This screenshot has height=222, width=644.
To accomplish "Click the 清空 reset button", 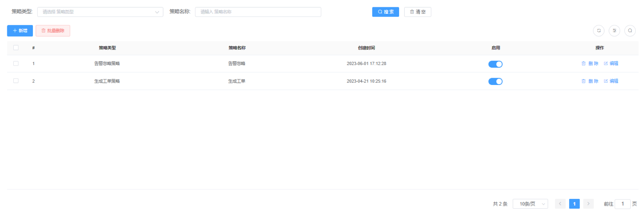I will (x=418, y=12).
